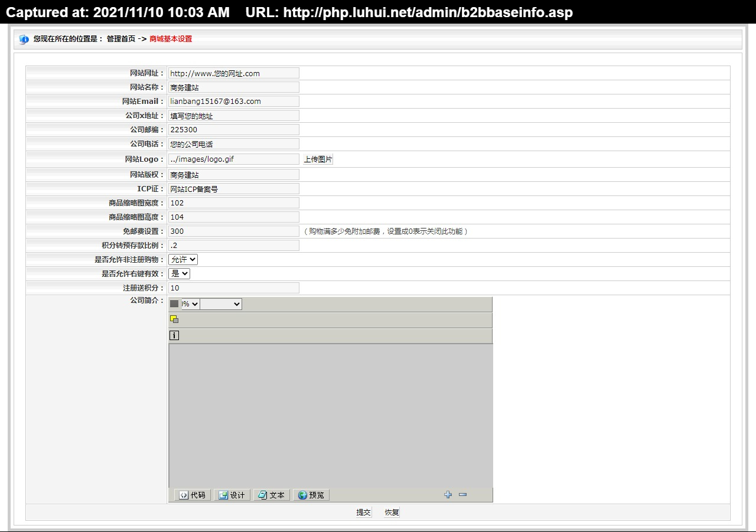Focus the 网站名称 input field
Image resolution: width=756 pixels, height=532 pixels.
pos(234,87)
